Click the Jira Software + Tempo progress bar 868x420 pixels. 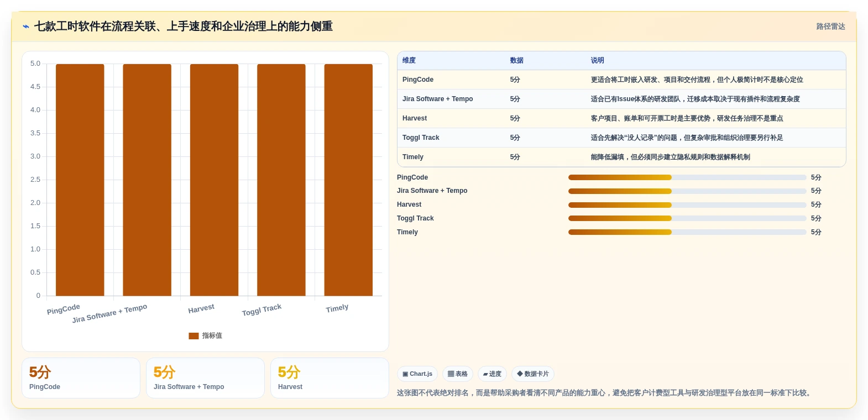687,191
